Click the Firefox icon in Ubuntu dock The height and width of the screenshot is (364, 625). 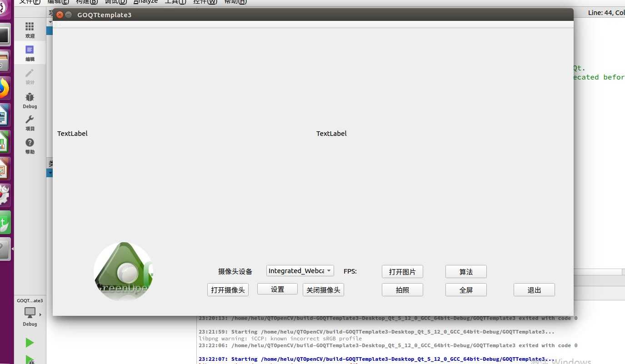coord(4,88)
